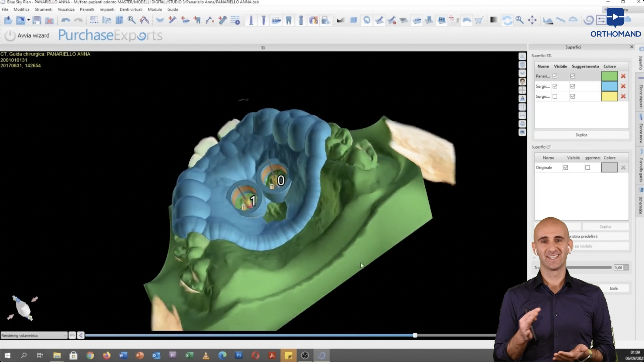Click the redo arrow icon
This screenshot has height=362, width=644.
pyautogui.click(x=79, y=20)
